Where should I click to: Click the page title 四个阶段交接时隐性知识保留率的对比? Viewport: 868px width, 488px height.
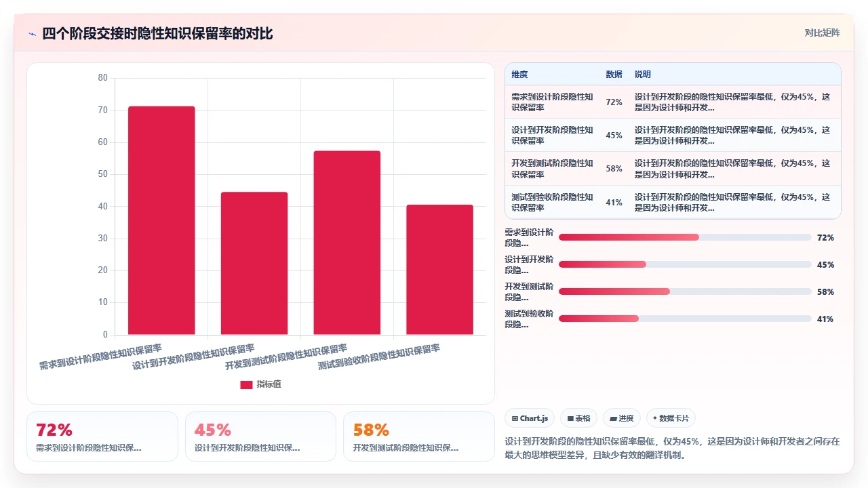click(x=157, y=34)
